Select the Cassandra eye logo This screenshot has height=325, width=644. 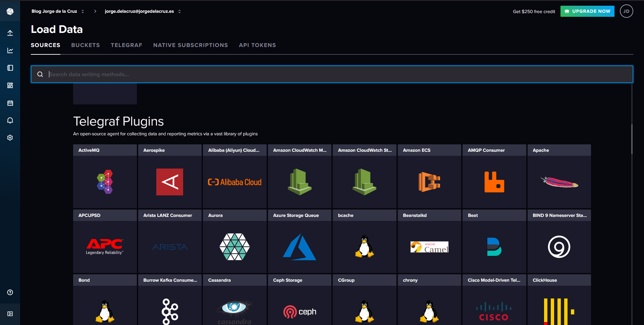[x=235, y=312]
